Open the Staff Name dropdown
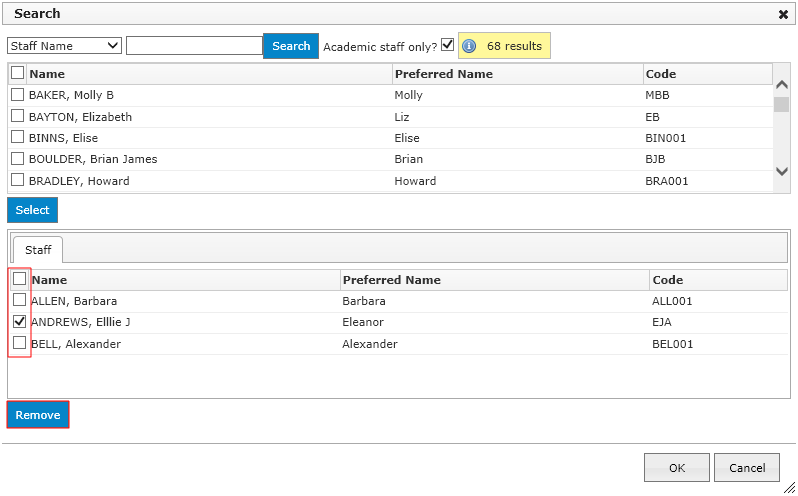 (x=64, y=46)
